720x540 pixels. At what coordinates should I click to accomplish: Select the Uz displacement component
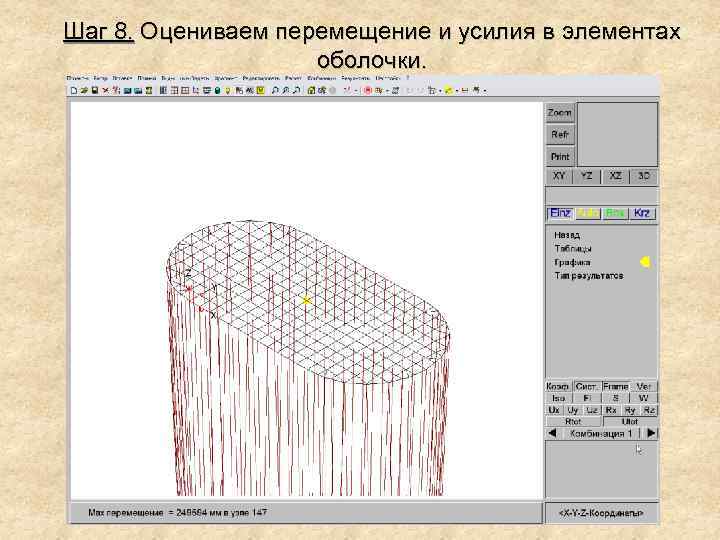click(x=592, y=410)
